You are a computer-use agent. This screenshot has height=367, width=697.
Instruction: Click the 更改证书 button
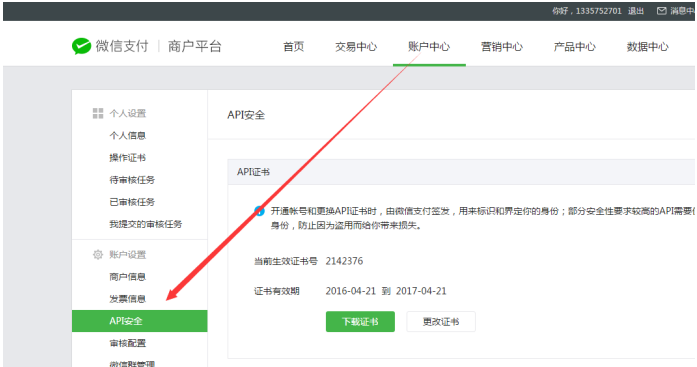441,322
